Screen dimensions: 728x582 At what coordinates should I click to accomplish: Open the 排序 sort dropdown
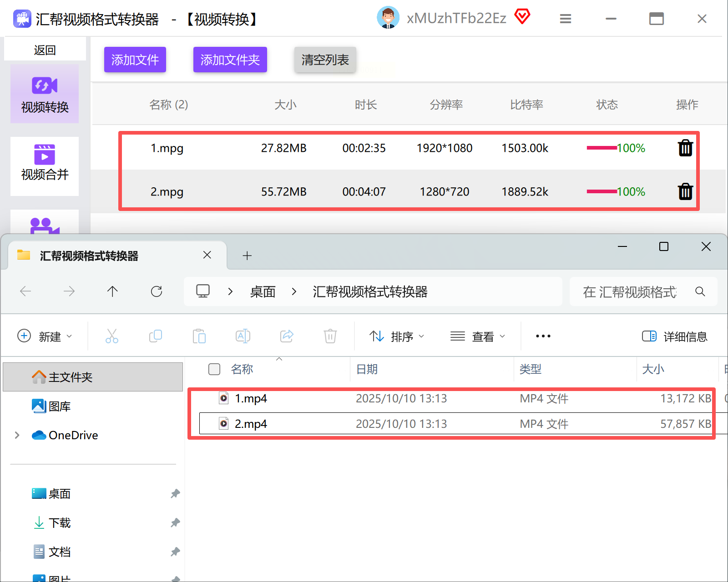[x=396, y=336]
